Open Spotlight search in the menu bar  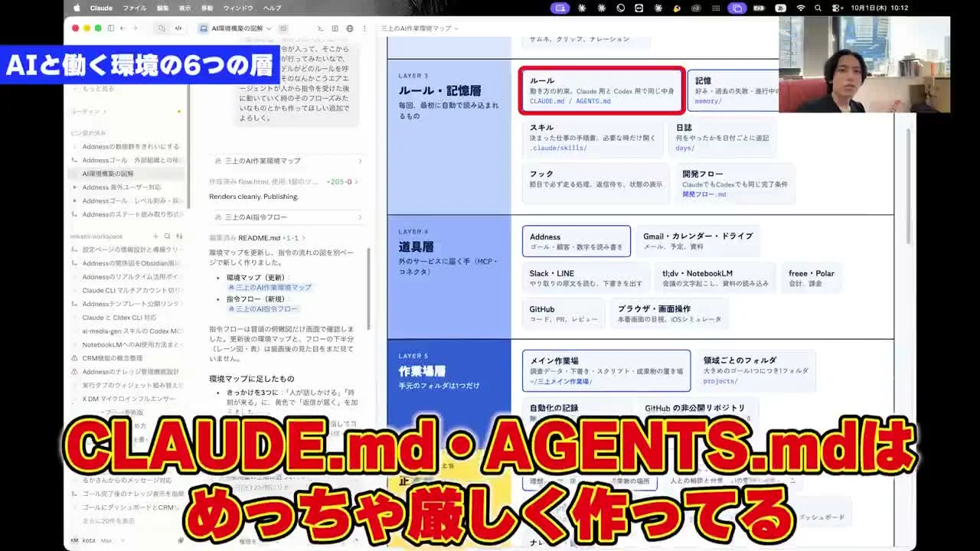tap(818, 8)
